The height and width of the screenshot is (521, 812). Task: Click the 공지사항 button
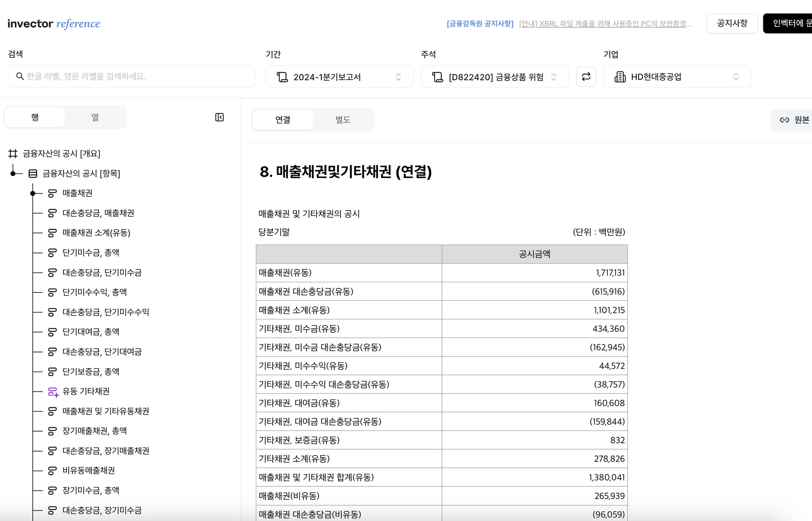732,23
